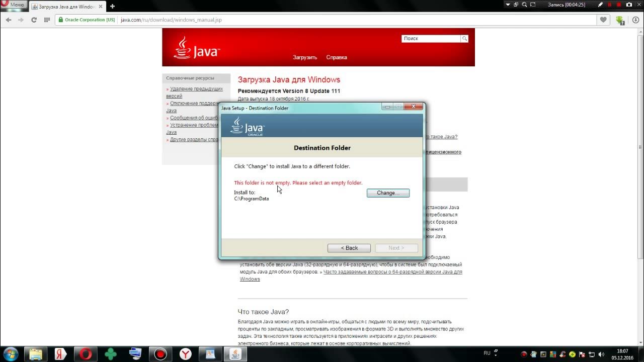Open Справка in Java site menu
644x362 pixels.
[x=337, y=57]
